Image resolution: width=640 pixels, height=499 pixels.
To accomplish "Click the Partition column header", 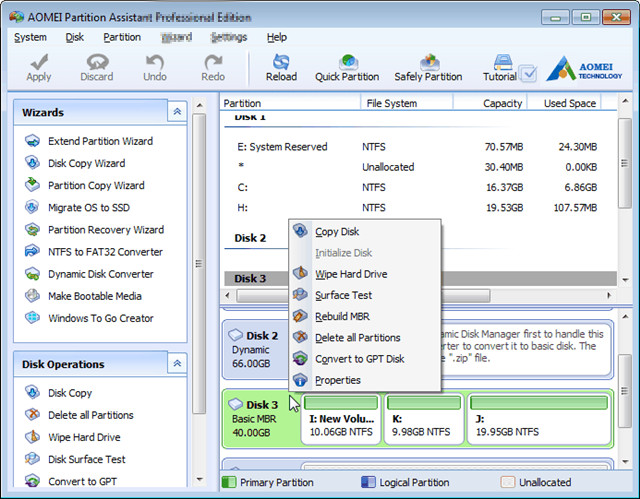I will tap(290, 103).
